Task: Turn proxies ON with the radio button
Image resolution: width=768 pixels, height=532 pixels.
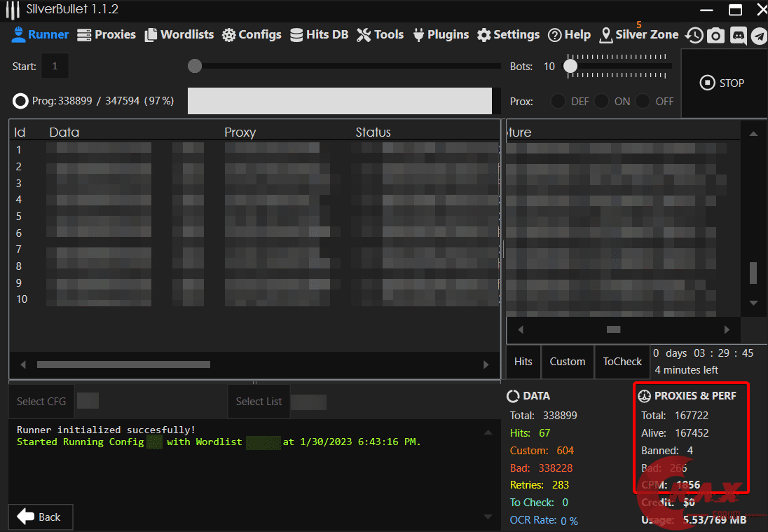Action: tap(601, 101)
